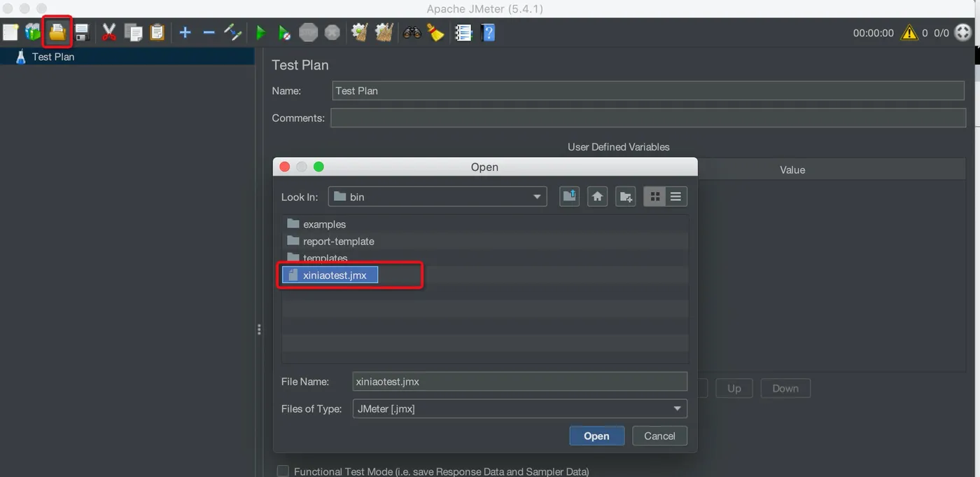Click the Comments input field

tap(648, 118)
